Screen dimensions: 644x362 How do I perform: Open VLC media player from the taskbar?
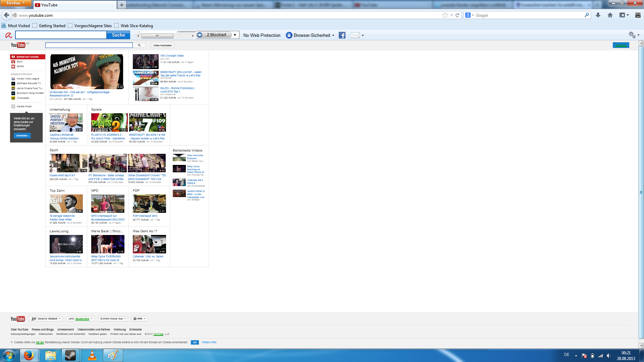(92, 355)
